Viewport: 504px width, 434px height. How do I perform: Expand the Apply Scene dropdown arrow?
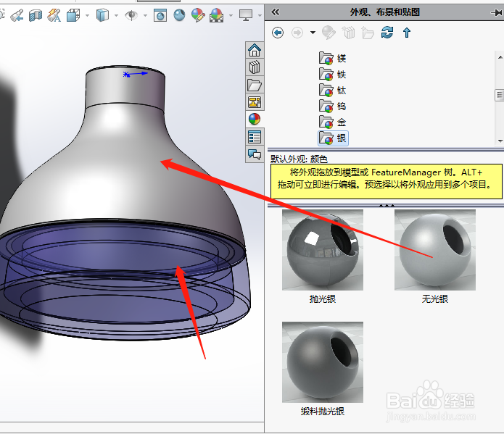pos(231,15)
